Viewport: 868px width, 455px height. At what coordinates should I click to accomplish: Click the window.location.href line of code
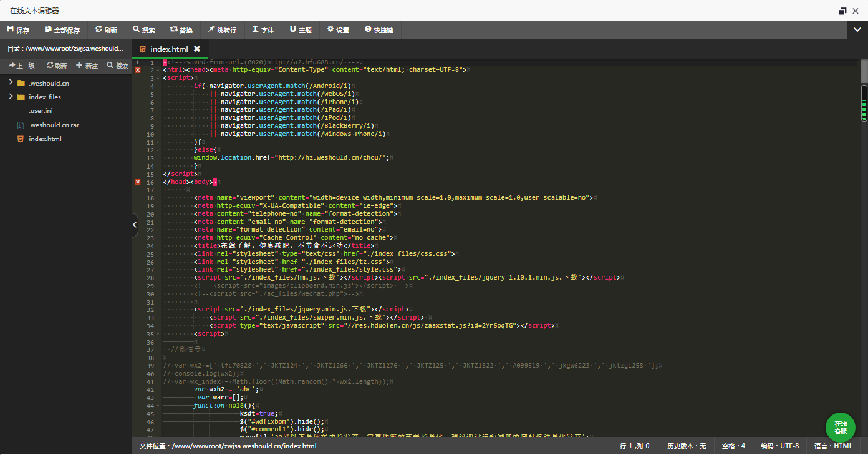click(x=291, y=158)
